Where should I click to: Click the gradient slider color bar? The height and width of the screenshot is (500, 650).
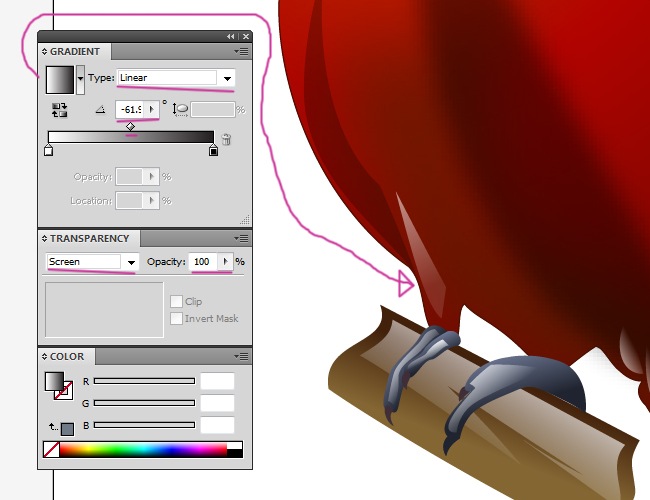131,137
